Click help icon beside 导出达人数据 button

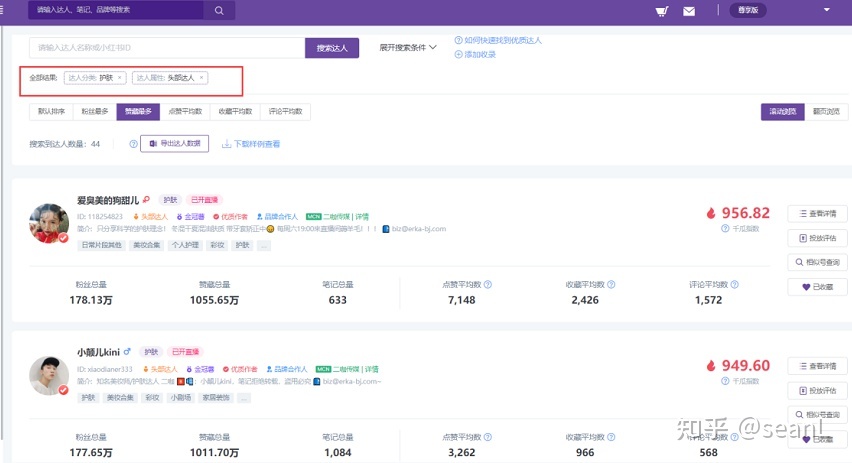click(x=132, y=144)
